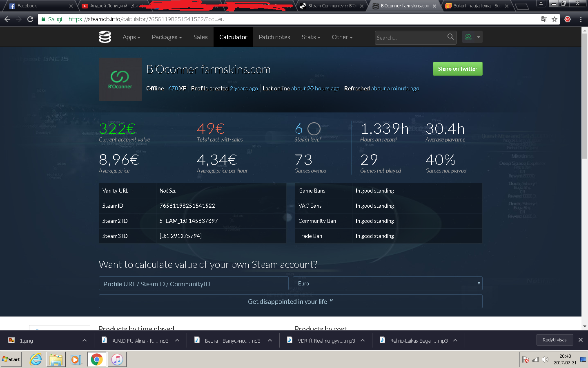Click the network signal tray icon
Image resolution: width=588 pixels, height=368 pixels.
(x=535, y=360)
